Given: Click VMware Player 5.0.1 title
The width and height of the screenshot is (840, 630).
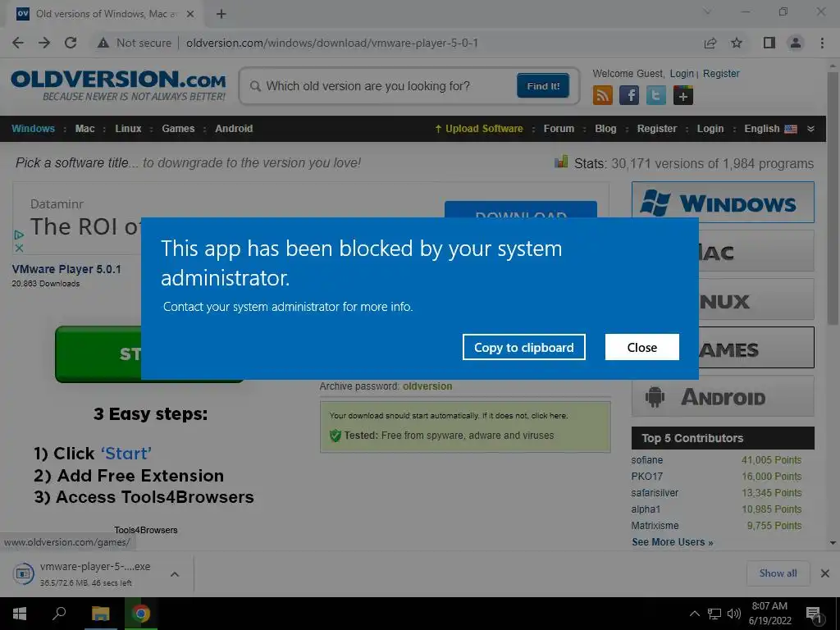Looking at the screenshot, I should pyautogui.click(x=66, y=269).
